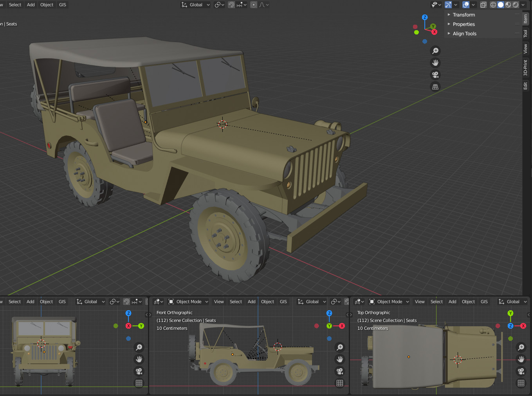Click the zoom magnifier in the main perspective viewport
The width and height of the screenshot is (532, 396).
point(435,51)
